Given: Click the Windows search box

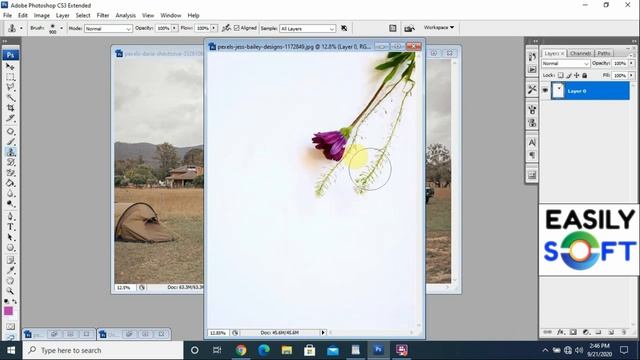Looking at the screenshot, I should click(103, 350).
